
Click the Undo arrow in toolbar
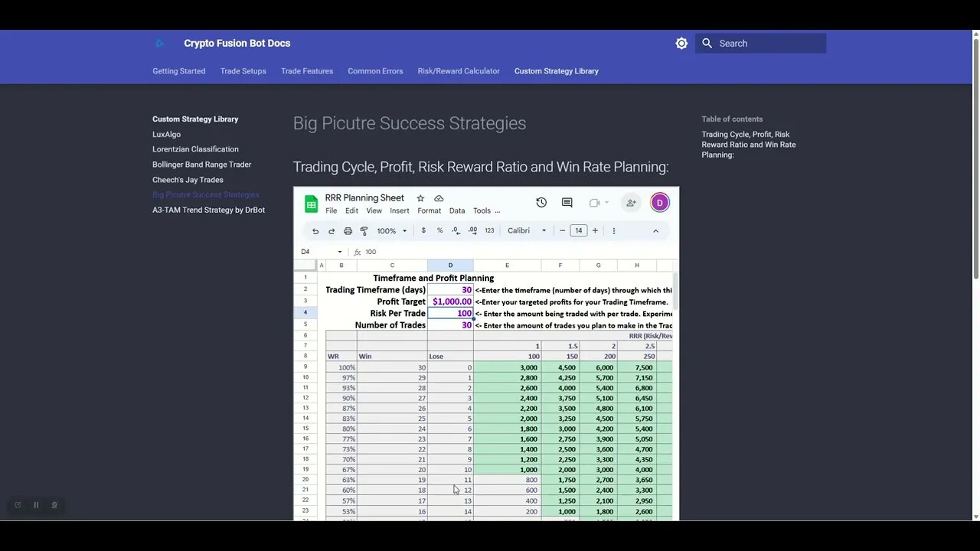click(x=315, y=230)
